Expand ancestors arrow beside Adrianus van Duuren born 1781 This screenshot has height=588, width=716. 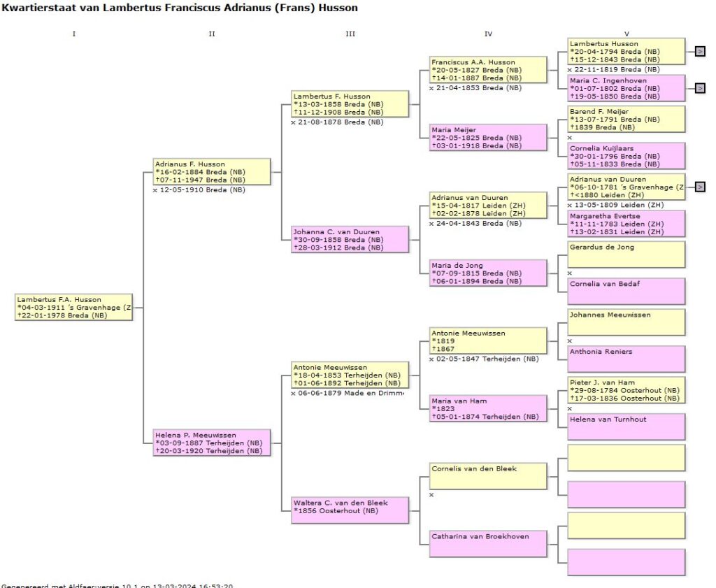700,187
